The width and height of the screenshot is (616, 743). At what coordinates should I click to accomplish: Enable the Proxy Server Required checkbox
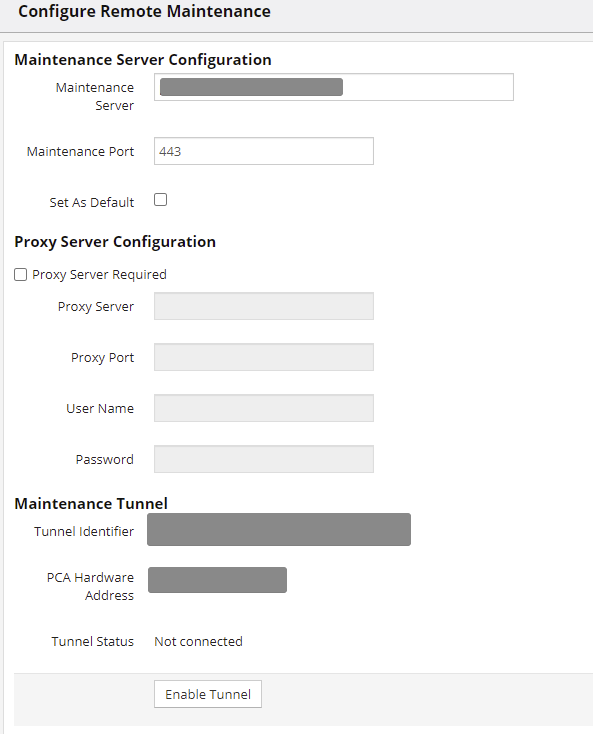point(21,275)
